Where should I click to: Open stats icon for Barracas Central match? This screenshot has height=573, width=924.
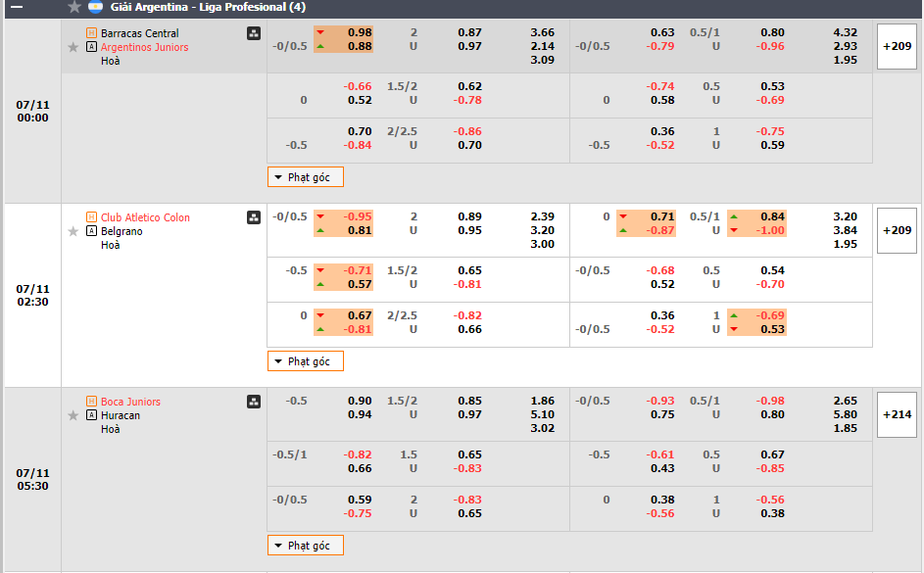tap(254, 33)
